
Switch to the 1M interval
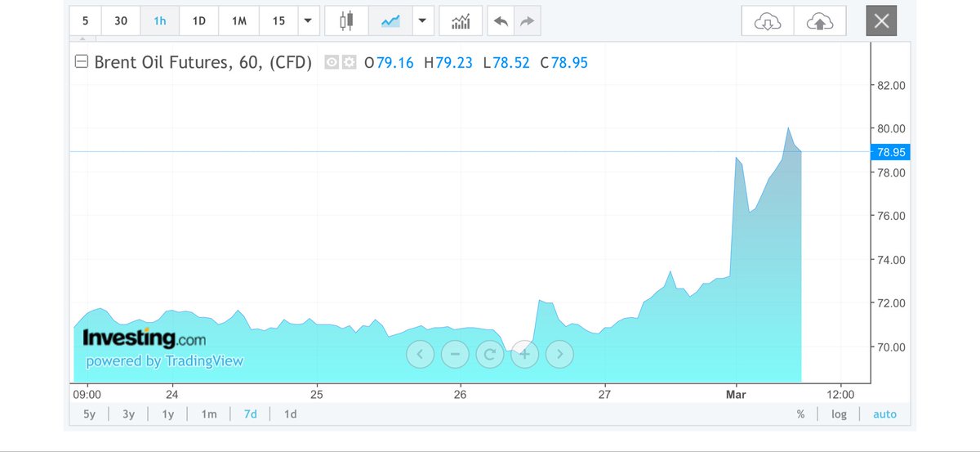coord(239,20)
